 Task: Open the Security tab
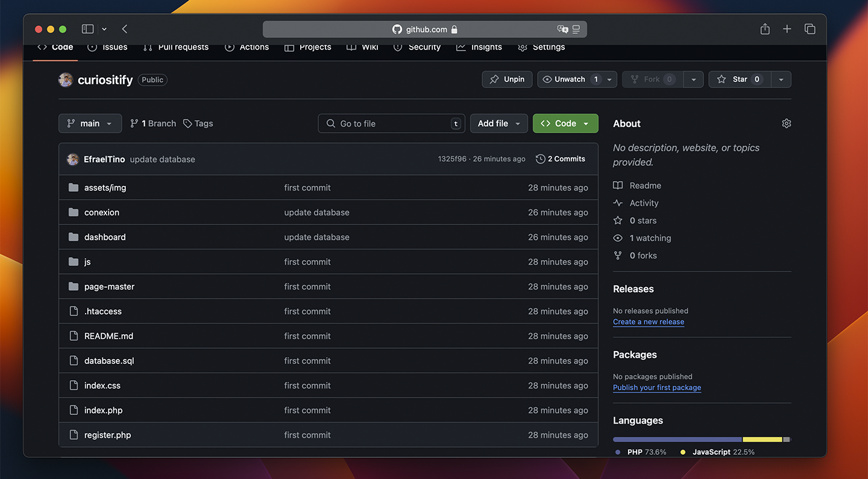point(417,47)
